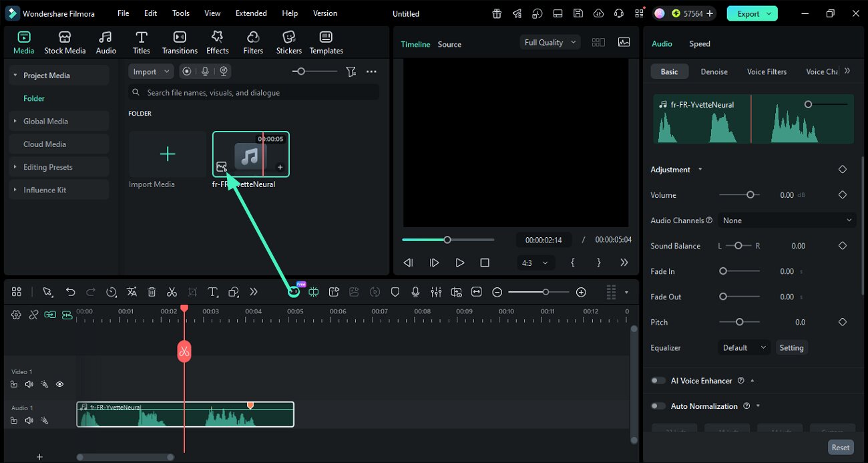Open the 4:3 aspect ratio dropdown
Viewport: 868px width, 463px height.
535,263
